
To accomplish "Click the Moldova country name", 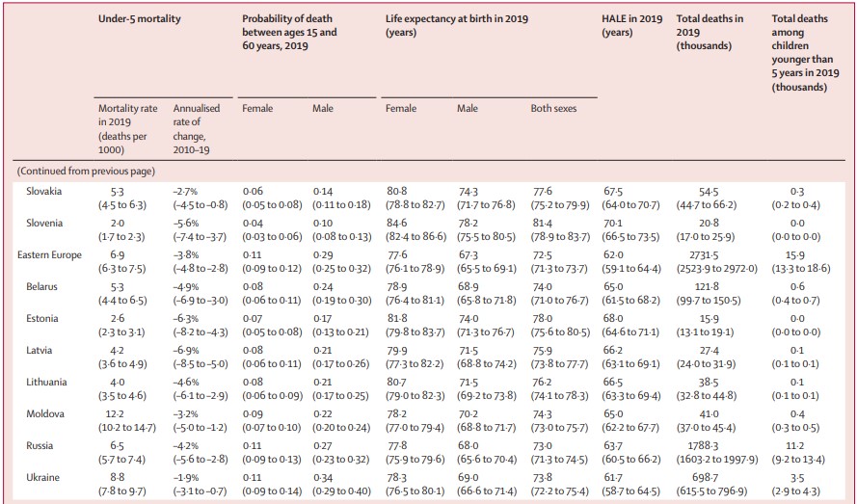I will click(x=45, y=413).
